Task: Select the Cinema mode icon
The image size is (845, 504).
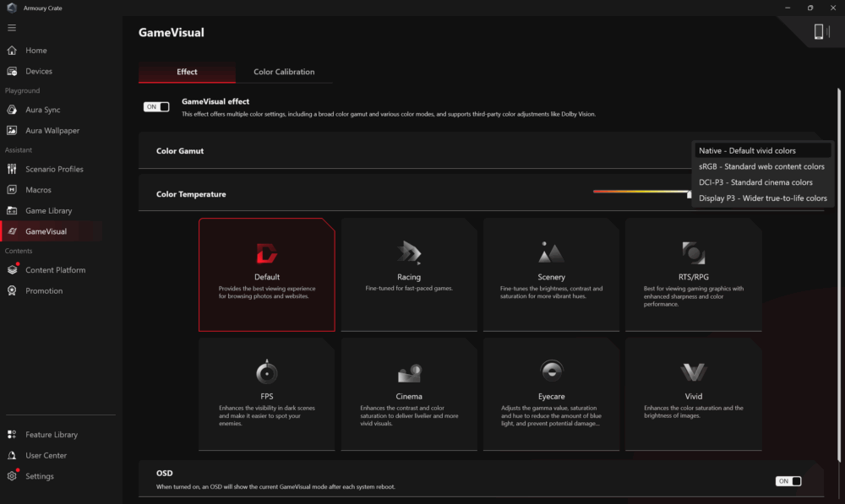Action: (409, 372)
